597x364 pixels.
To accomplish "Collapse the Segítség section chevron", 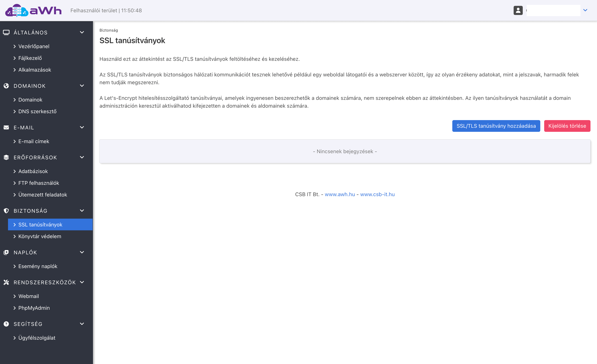I will [x=82, y=324].
